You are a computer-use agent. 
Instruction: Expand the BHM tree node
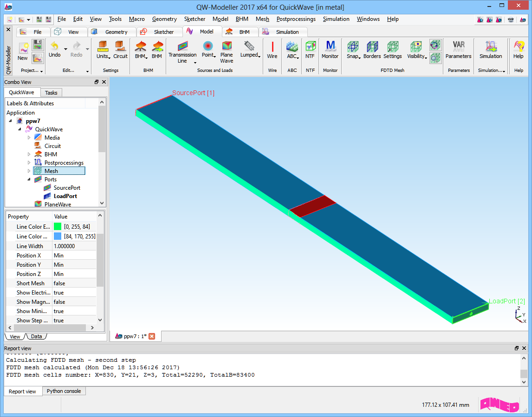pos(29,154)
